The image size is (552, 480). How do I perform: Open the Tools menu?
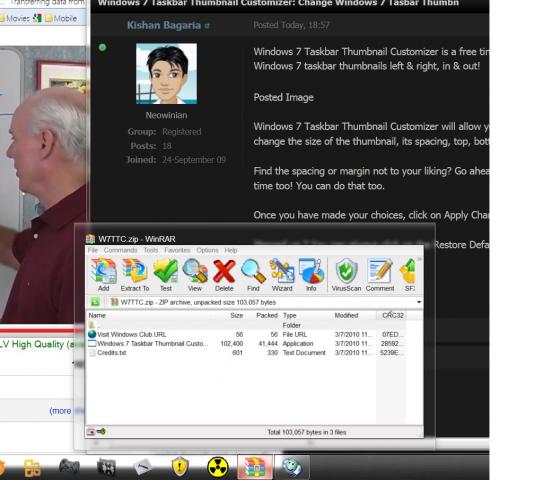click(x=151, y=250)
